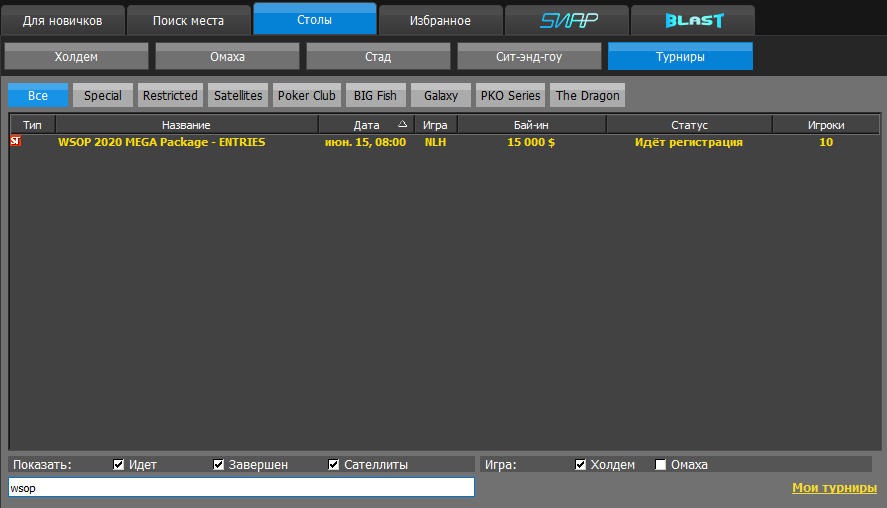Sort tournaments by Бай-ин column
Screen dimensions: 887x508
click(531, 125)
